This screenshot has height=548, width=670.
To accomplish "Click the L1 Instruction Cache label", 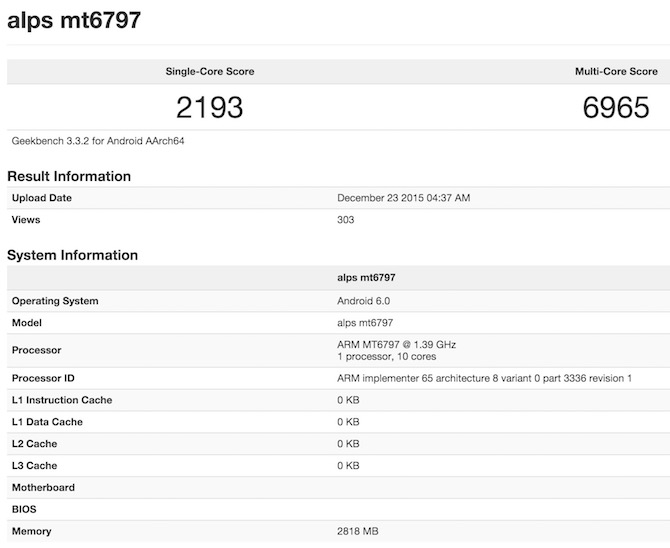I will (x=62, y=400).
